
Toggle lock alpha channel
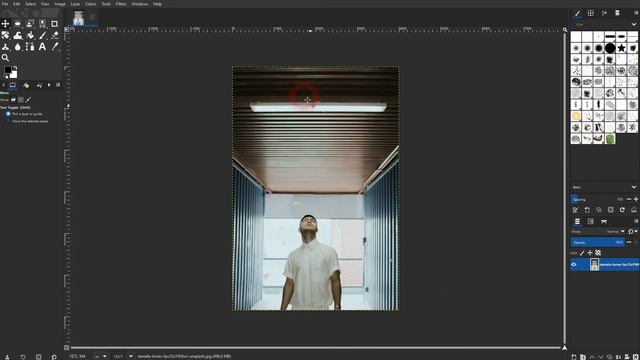click(x=598, y=253)
